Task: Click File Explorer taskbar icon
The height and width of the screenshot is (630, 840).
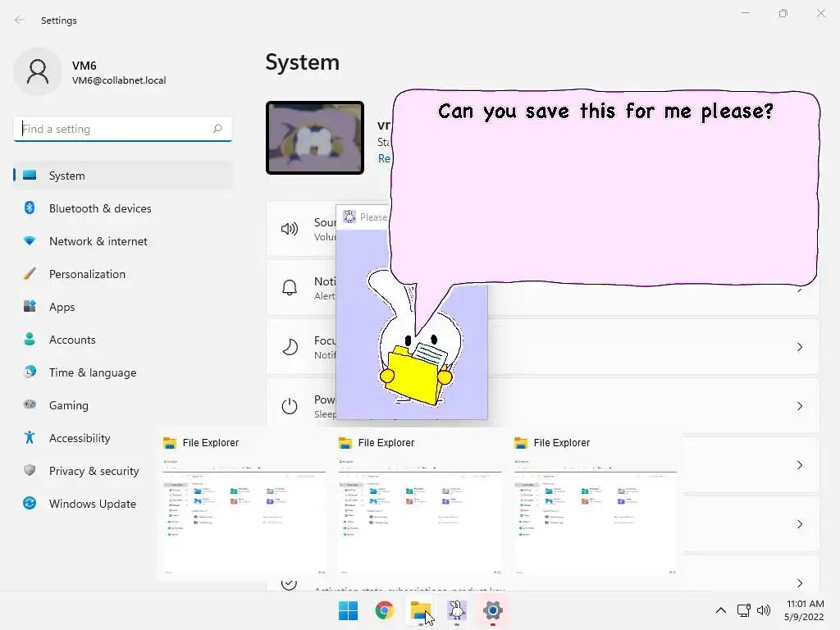Action: (421, 610)
